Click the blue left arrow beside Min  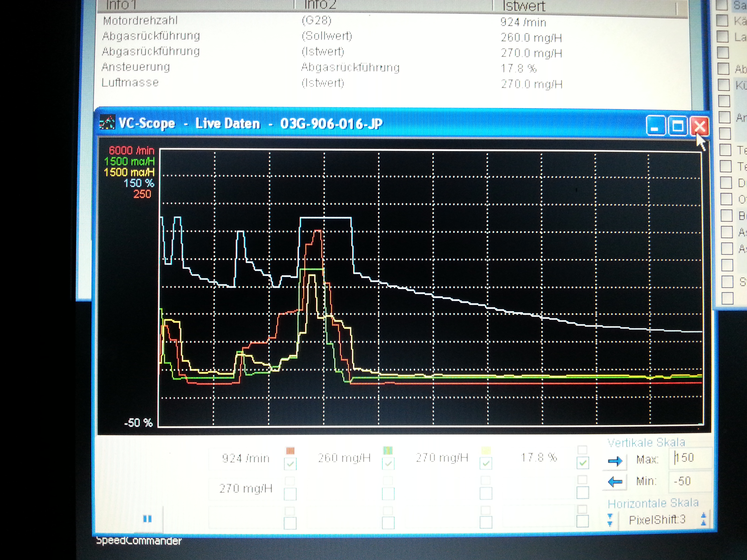615,481
